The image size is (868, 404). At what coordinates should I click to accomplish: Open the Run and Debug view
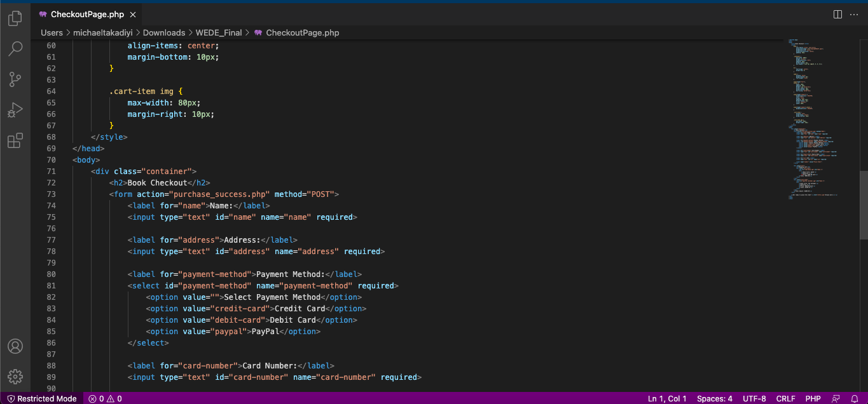point(15,110)
